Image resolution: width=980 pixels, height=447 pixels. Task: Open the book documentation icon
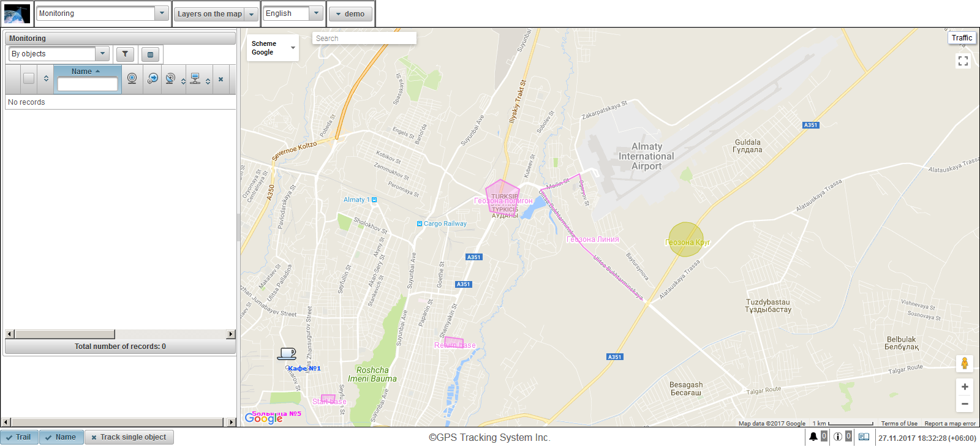[864, 437]
